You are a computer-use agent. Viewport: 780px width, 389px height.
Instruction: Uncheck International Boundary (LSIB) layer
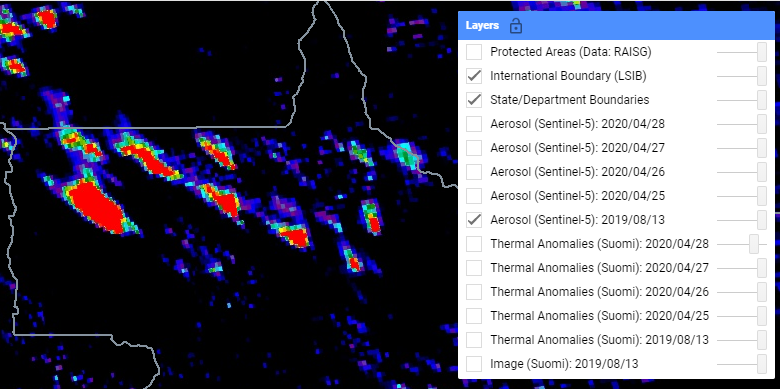click(474, 76)
